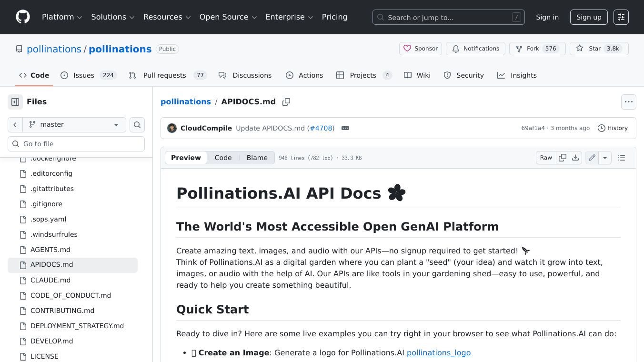The image size is (644, 362).
Task: Click the file search magnifier icon
Action: (x=137, y=125)
